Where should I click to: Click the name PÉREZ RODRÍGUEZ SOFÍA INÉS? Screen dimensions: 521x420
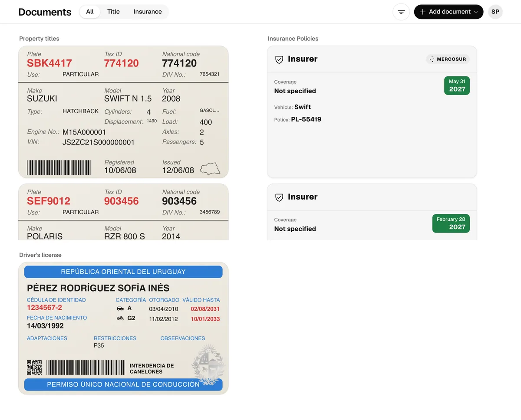(x=98, y=288)
